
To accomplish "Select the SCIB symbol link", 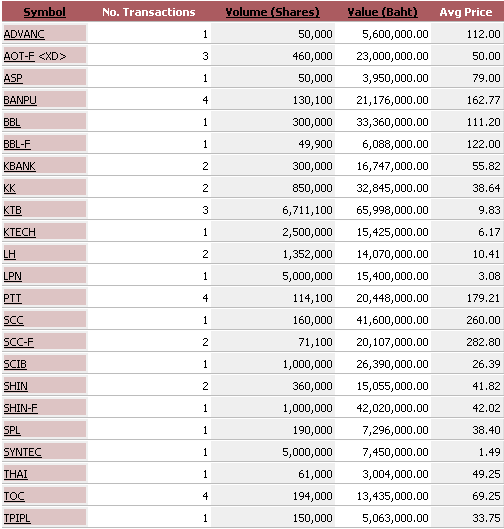I will (x=15, y=364).
